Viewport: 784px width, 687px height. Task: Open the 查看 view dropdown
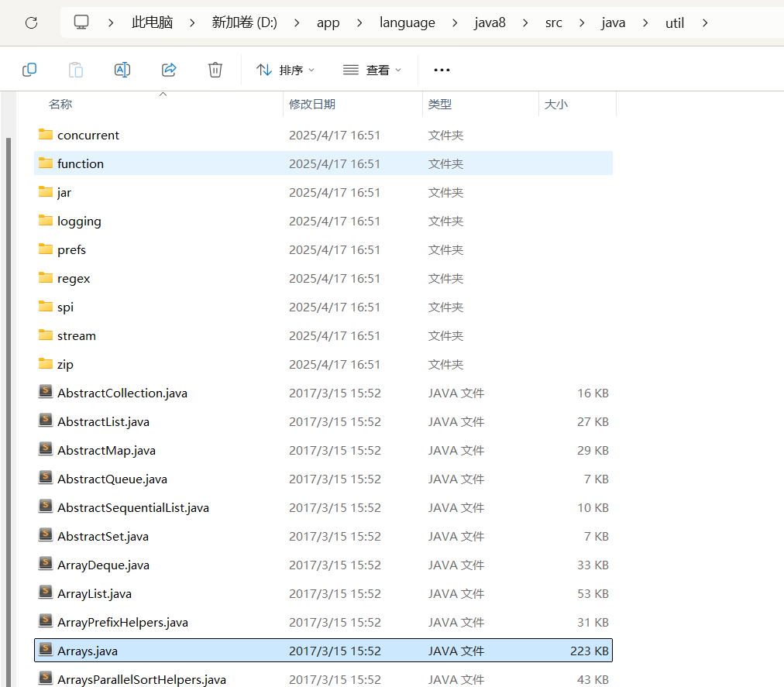point(372,70)
